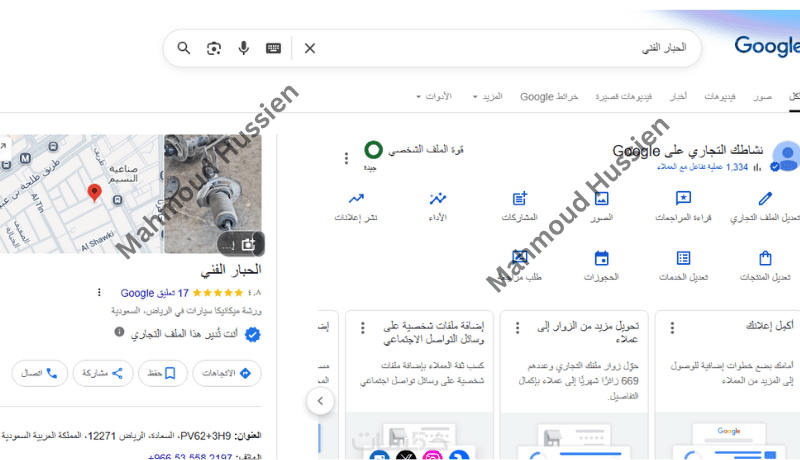Switch to the فيديوهات tab
Image resolution: width=800 pixels, height=460 pixels.
point(720,96)
